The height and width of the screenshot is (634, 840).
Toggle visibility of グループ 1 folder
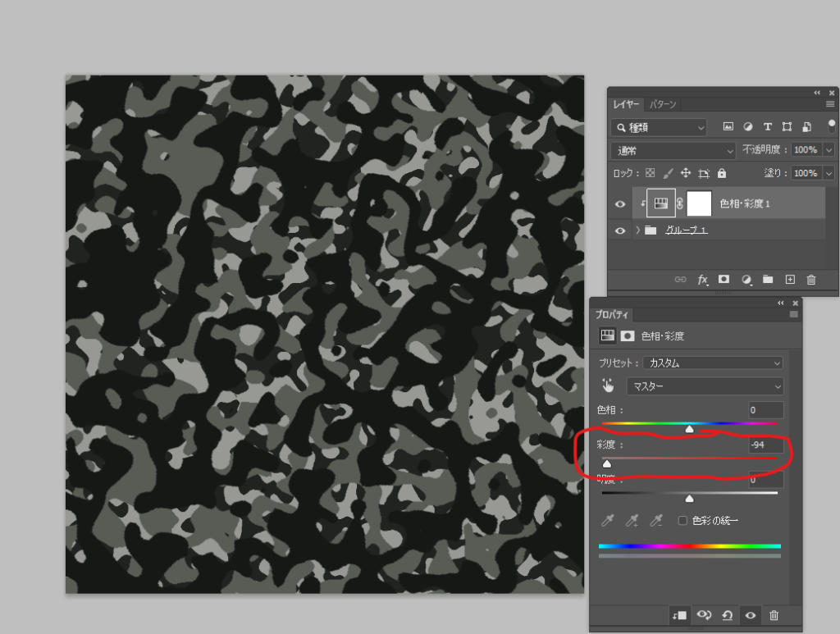click(x=620, y=230)
